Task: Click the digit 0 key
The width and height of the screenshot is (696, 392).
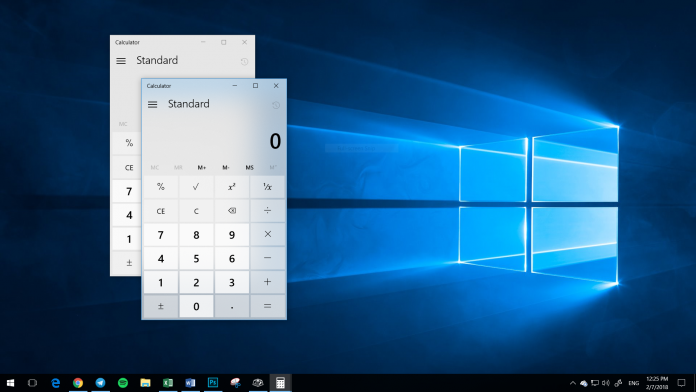Action: pos(196,306)
